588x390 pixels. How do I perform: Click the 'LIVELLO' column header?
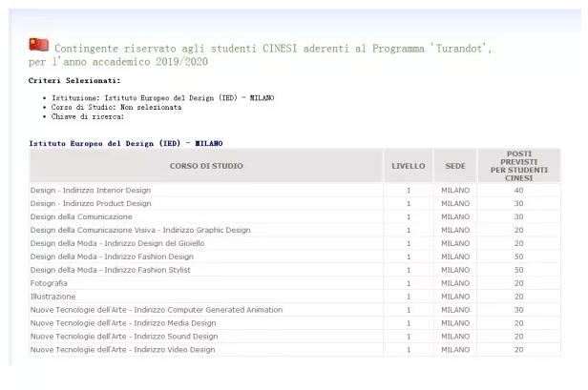(x=409, y=166)
